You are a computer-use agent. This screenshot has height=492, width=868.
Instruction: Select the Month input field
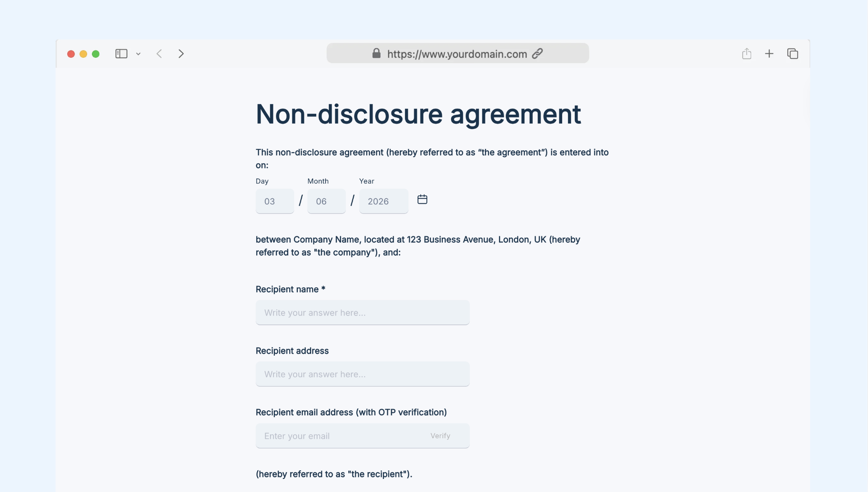click(x=327, y=201)
